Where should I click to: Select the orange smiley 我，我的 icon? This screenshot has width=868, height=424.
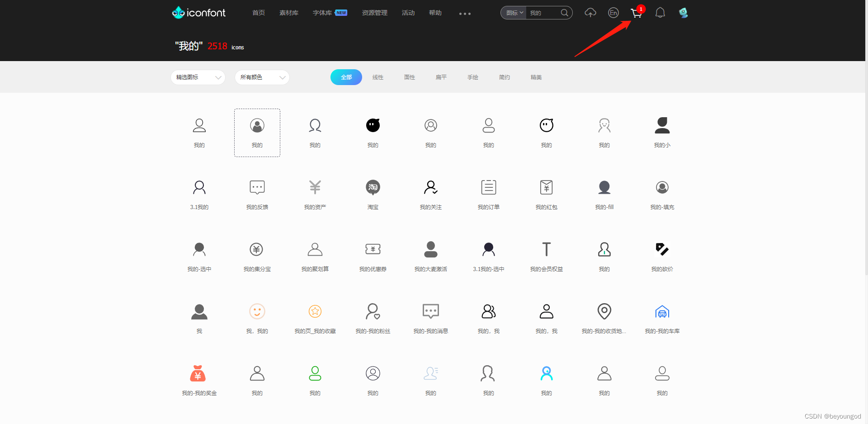click(257, 311)
